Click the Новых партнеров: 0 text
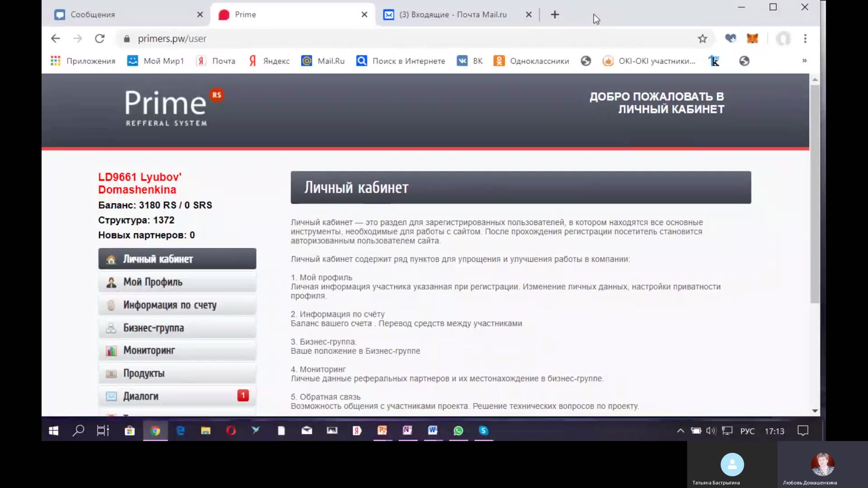This screenshot has width=868, height=488. pyautogui.click(x=146, y=235)
